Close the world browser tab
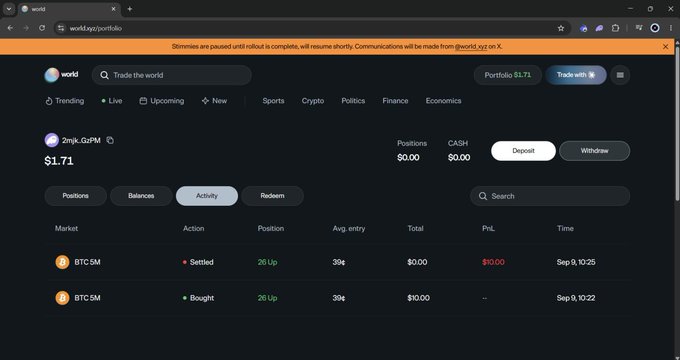Viewport: 680px width, 360px height. (x=114, y=9)
